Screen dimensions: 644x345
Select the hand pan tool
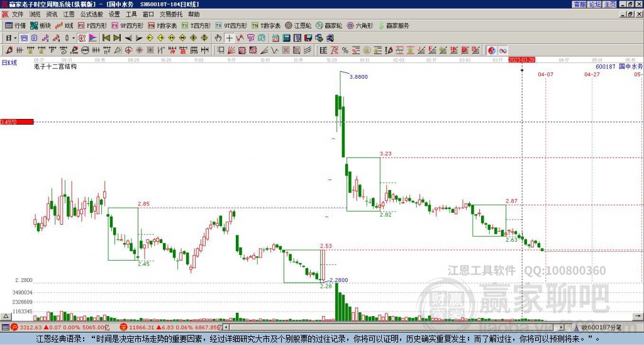tap(218, 38)
